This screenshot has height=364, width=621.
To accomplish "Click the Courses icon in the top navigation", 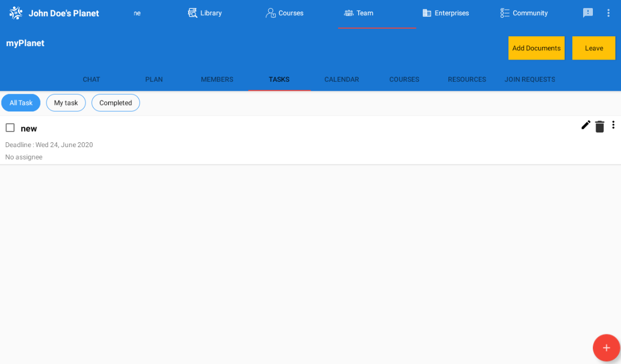I will pos(270,12).
